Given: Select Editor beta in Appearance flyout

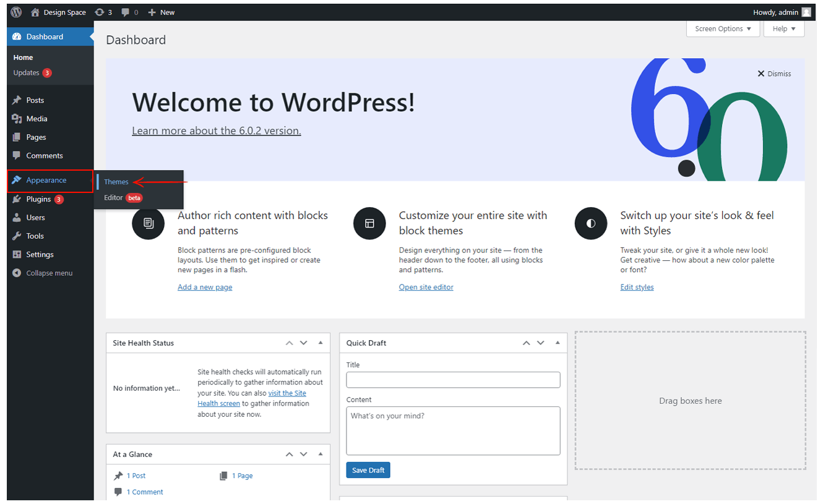Looking at the screenshot, I should (123, 198).
